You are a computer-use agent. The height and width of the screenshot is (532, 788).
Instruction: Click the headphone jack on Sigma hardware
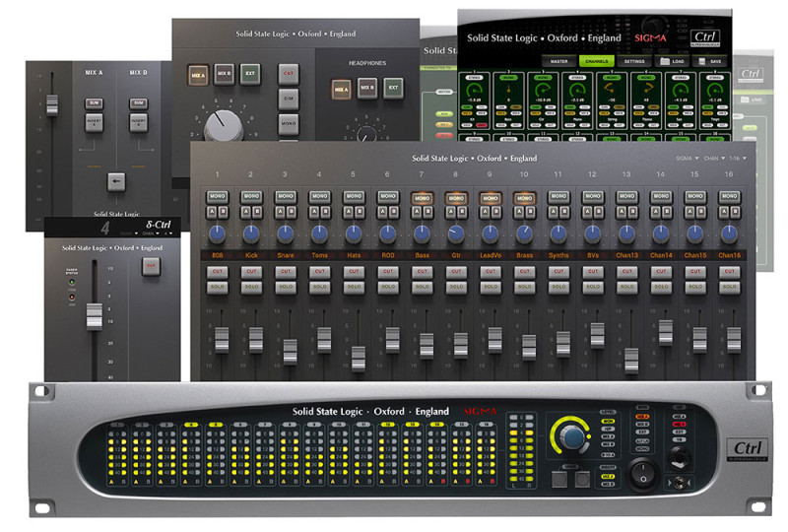680,457
